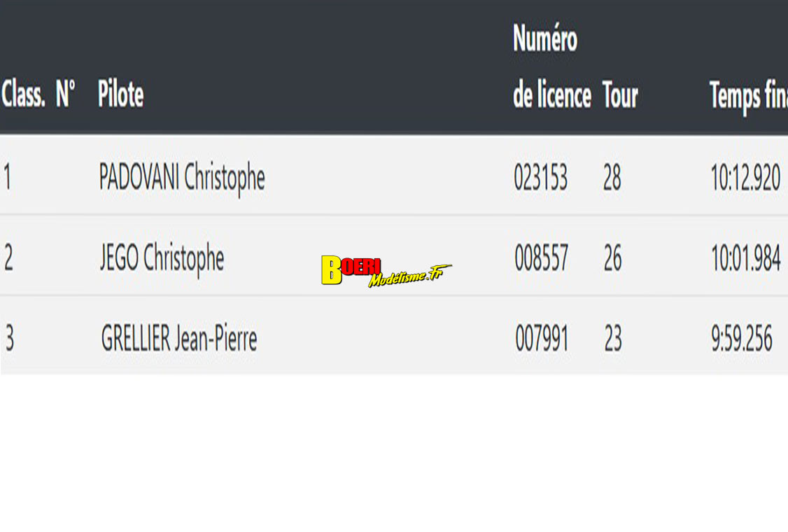Click ranking position 1 cell
The image size is (788, 532).
8,178
